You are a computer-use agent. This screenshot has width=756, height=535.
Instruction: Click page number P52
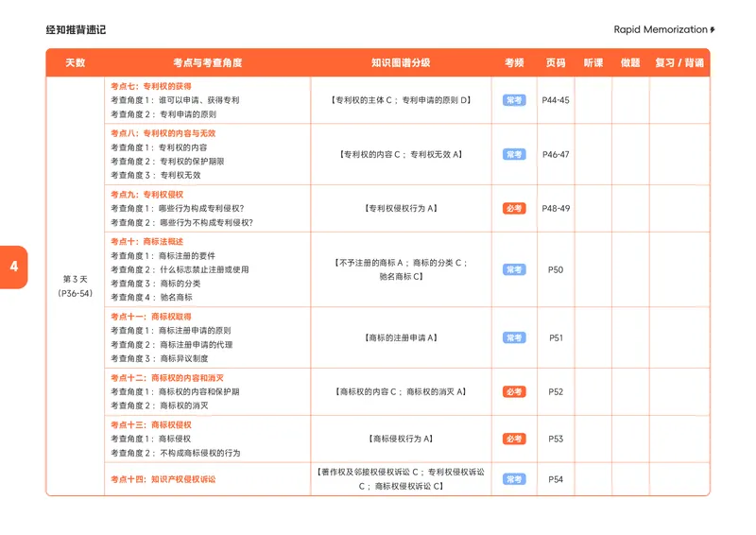coord(556,391)
